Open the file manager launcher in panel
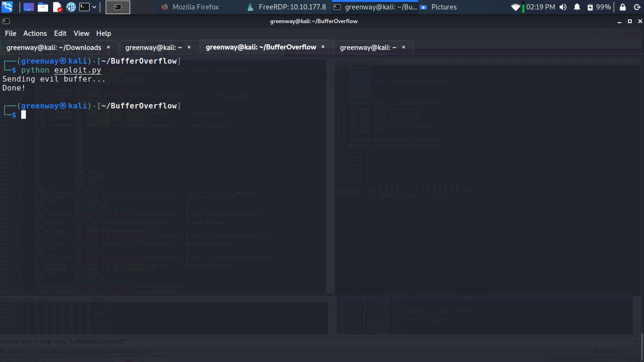Screen dimensions: 644x362 coord(43,7)
